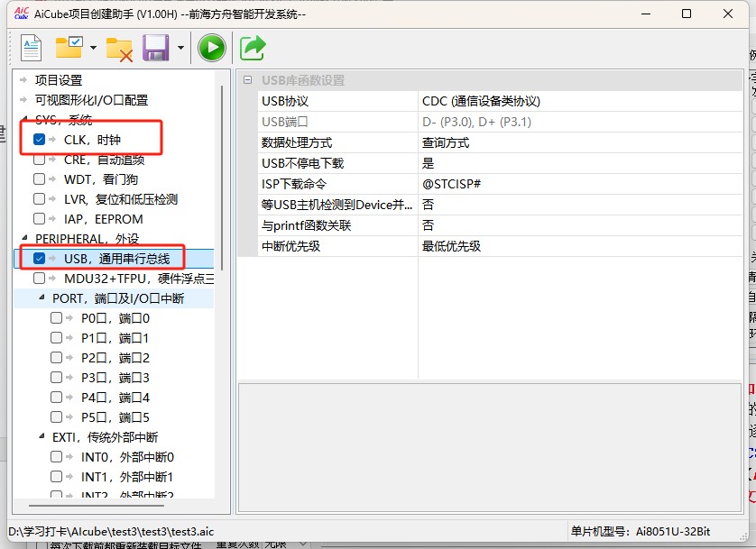
Task: Click 单片机型号 Ai8051U-32Bit status text
Action: 641,532
